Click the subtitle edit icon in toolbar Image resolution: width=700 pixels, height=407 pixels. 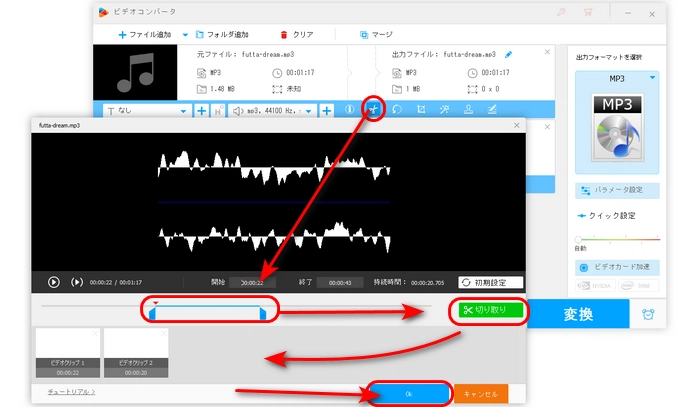click(x=492, y=109)
